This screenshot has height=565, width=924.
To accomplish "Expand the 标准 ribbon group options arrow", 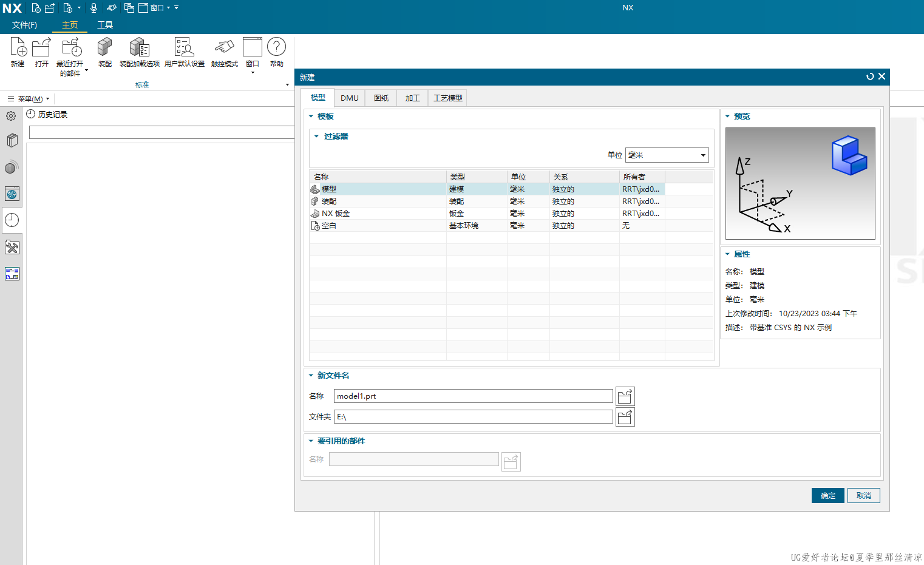I will 287,85.
